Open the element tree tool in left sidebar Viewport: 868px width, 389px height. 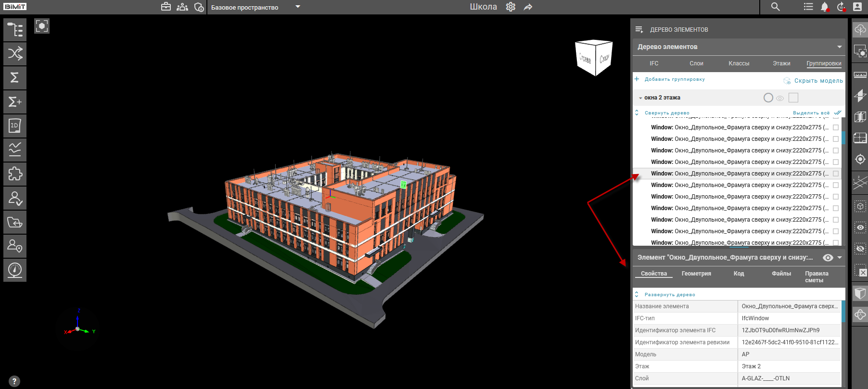(15, 30)
